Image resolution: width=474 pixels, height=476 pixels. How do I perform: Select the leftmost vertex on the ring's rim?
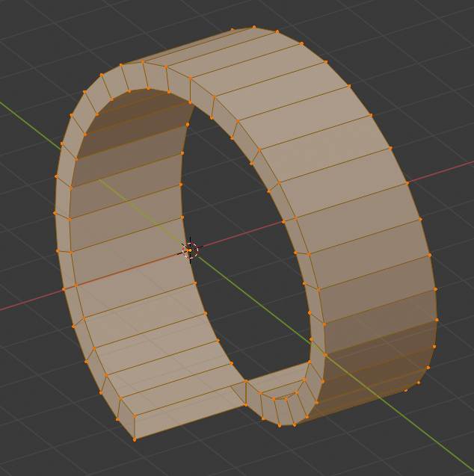coord(55,213)
